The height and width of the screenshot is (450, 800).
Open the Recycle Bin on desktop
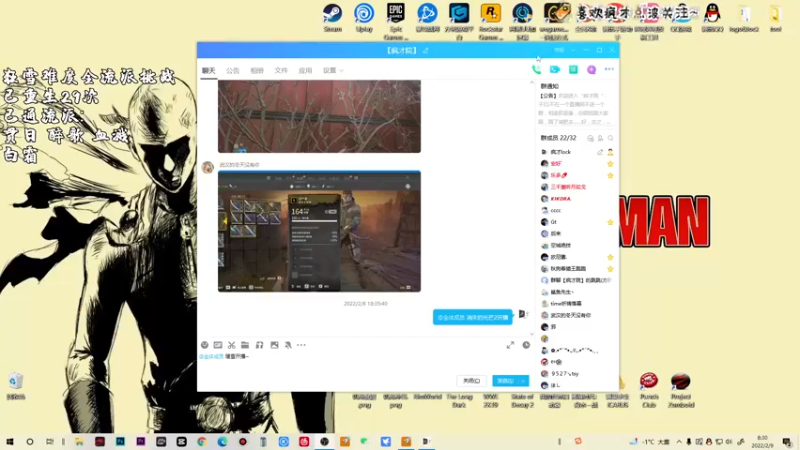pyautogui.click(x=16, y=386)
